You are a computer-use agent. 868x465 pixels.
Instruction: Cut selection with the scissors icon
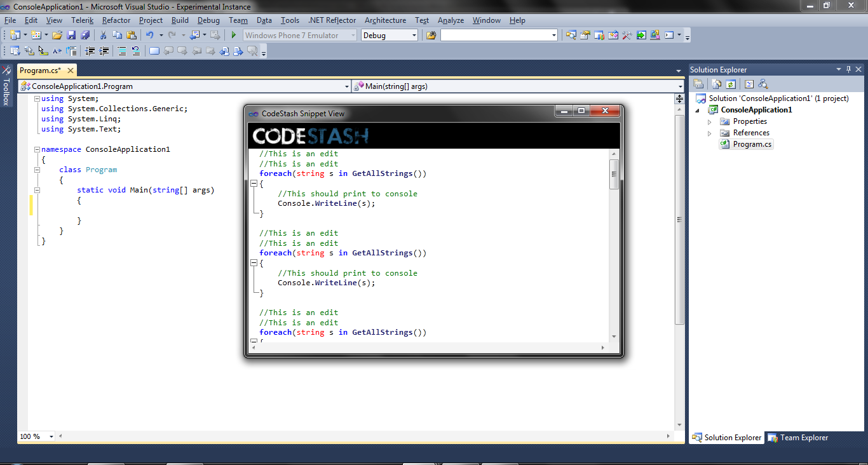(x=103, y=36)
